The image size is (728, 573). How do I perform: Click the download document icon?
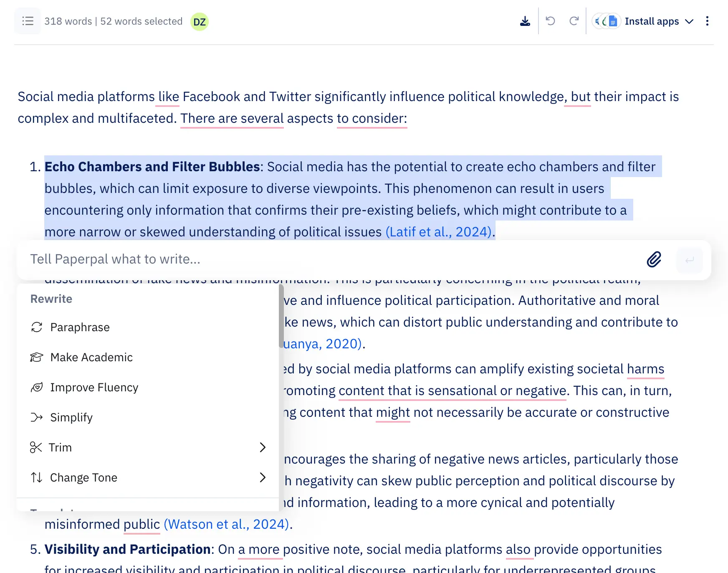pyautogui.click(x=525, y=21)
